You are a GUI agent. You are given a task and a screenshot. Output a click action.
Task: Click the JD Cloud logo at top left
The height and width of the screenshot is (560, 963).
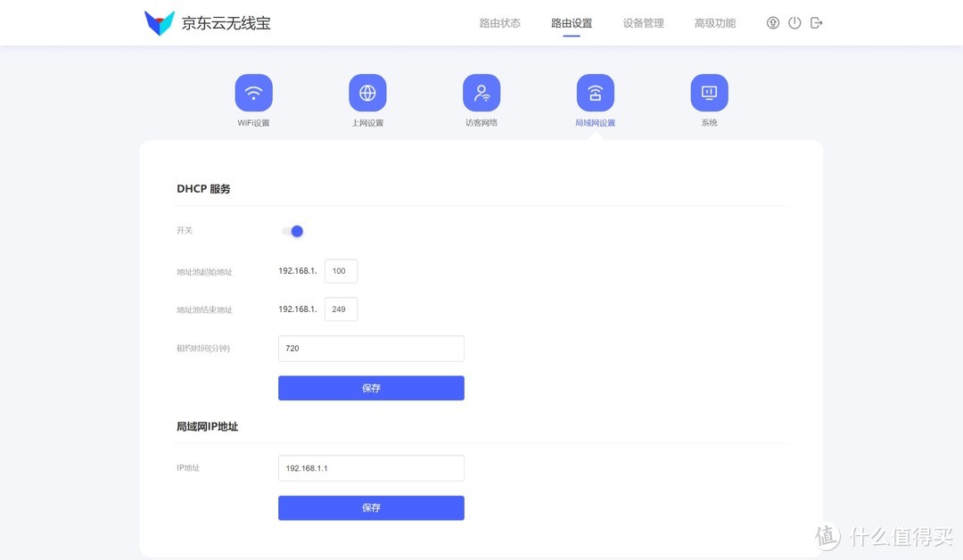[205, 22]
